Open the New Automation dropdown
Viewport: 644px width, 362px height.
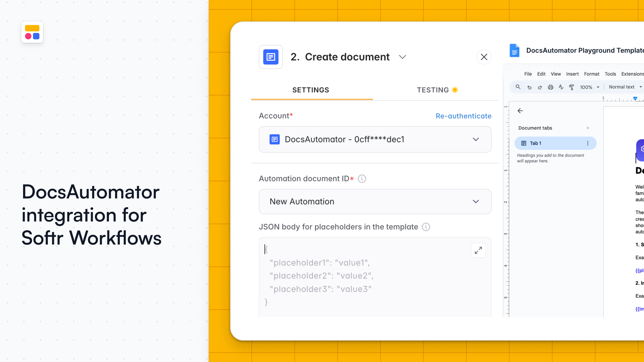375,201
